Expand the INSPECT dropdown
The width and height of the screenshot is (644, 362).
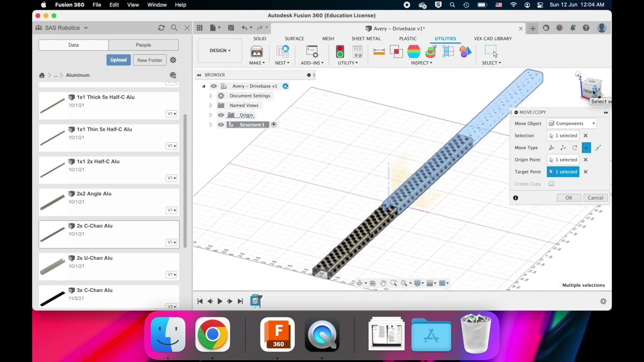tap(422, 63)
